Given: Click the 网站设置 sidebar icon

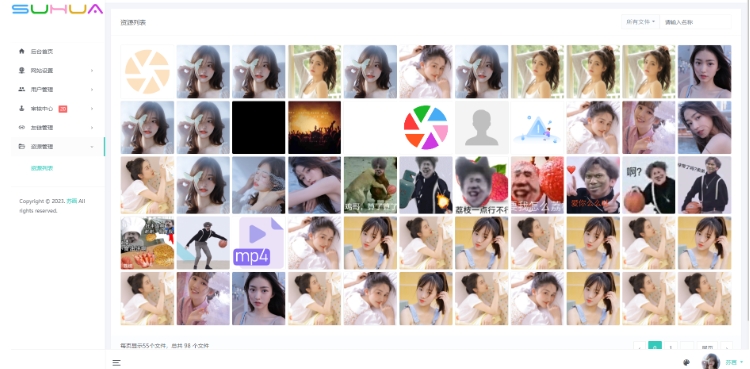Looking at the screenshot, I should (x=22, y=70).
